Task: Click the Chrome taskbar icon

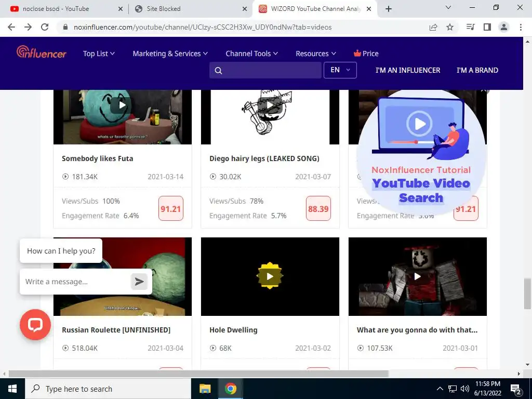Action: (x=230, y=389)
